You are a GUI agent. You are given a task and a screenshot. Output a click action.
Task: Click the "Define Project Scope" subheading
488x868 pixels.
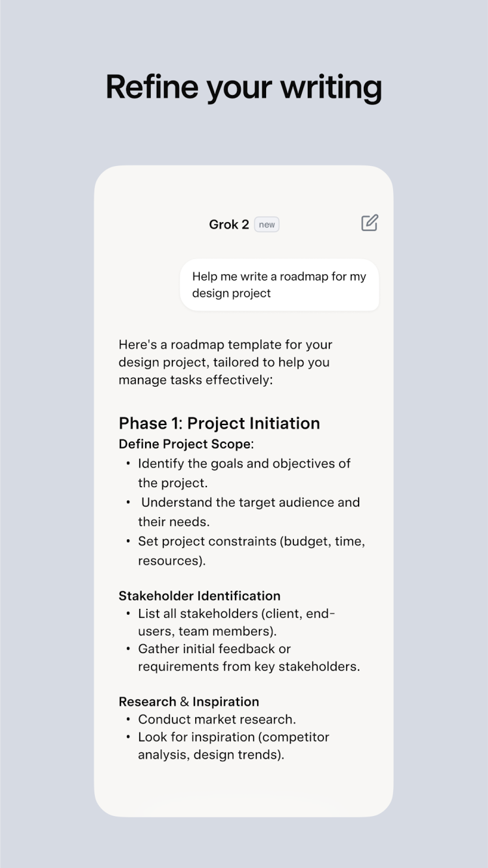click(x=185, y=444)
